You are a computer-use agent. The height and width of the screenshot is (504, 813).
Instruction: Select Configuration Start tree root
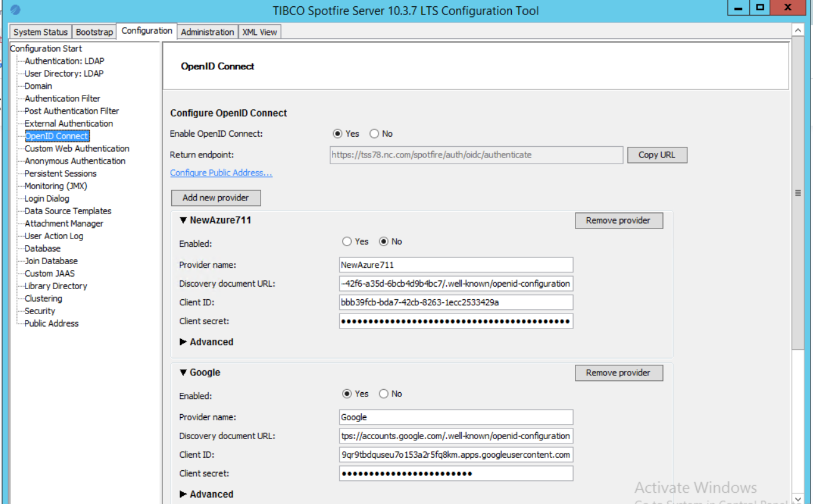46,49
